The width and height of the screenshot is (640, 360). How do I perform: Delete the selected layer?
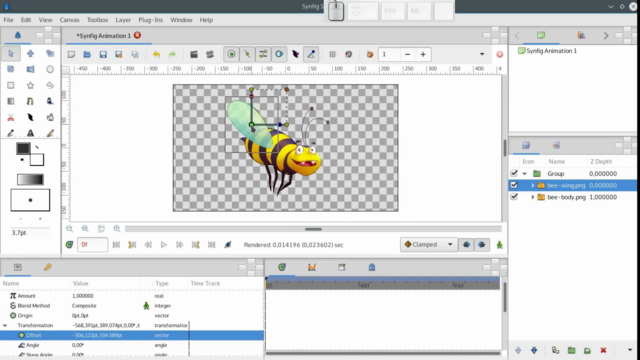click(603, 350)
